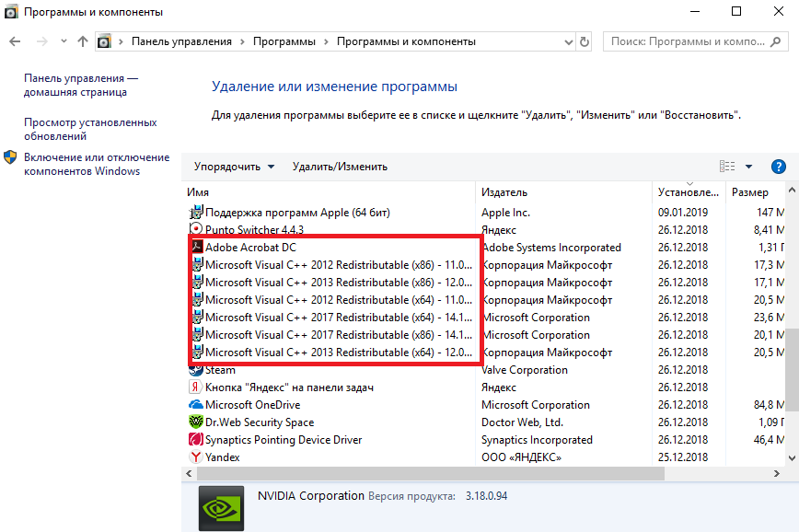Click the Microsoft OneDrive cloud icon
799x532 pixels.
coord(196,405)
